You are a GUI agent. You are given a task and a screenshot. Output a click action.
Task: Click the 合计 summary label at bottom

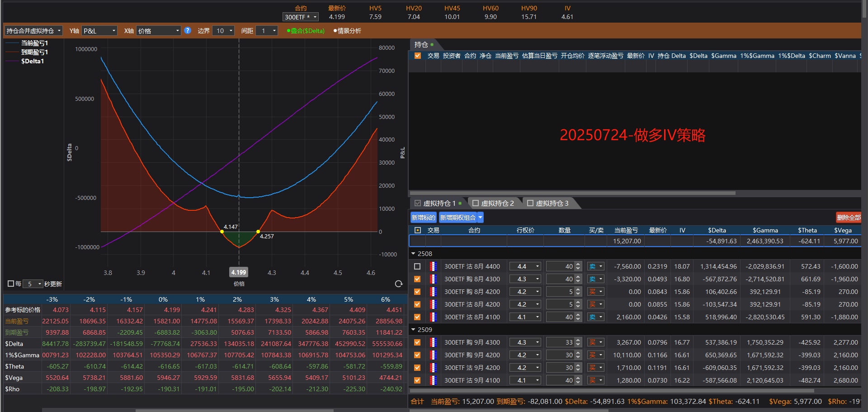(417, 402)
